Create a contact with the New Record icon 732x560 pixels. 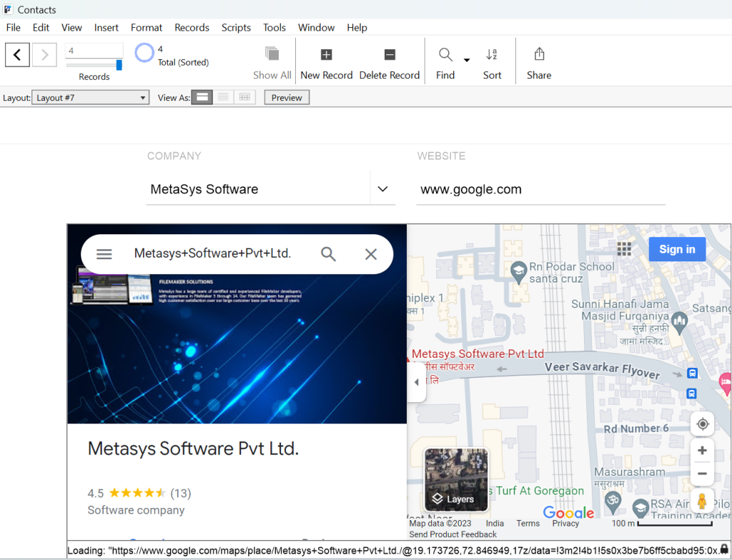click(x=326, y=54)
